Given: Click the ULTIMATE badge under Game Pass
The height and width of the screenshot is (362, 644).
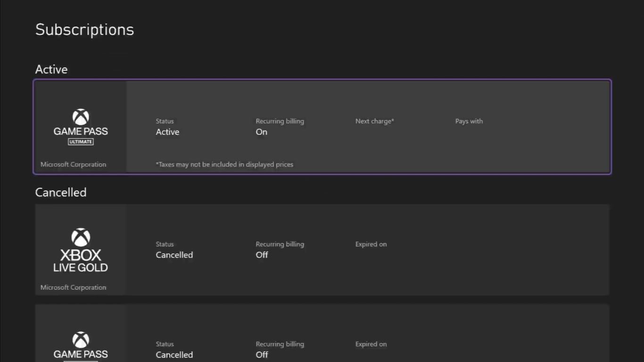Looking at the screenshot, I should coord(81,142).
